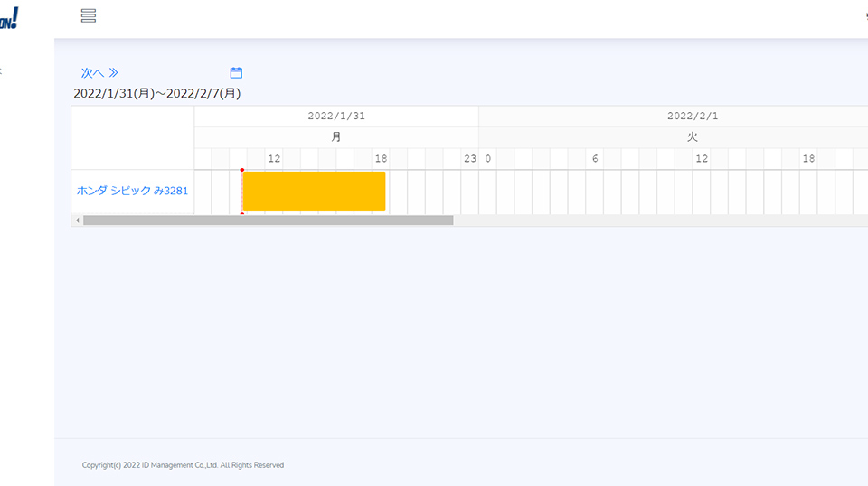Click the 次へ next link
The image size is (868, 486).
(x=99, y=72)
